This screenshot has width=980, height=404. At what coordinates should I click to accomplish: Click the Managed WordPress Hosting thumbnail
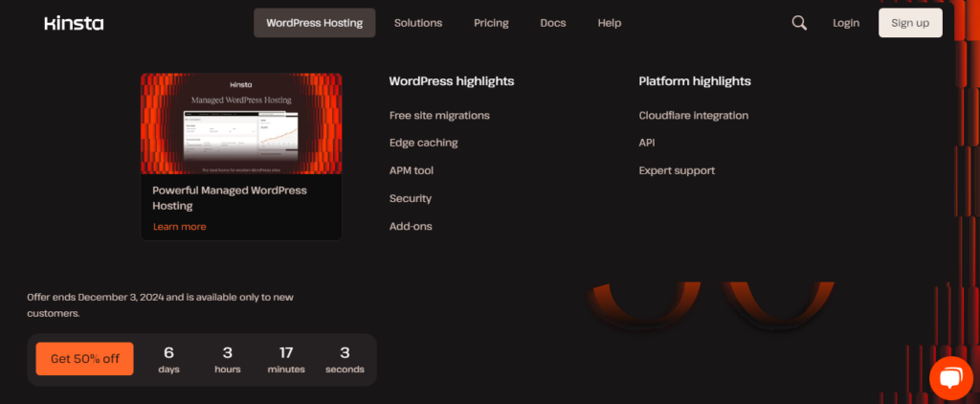[241, 123]
